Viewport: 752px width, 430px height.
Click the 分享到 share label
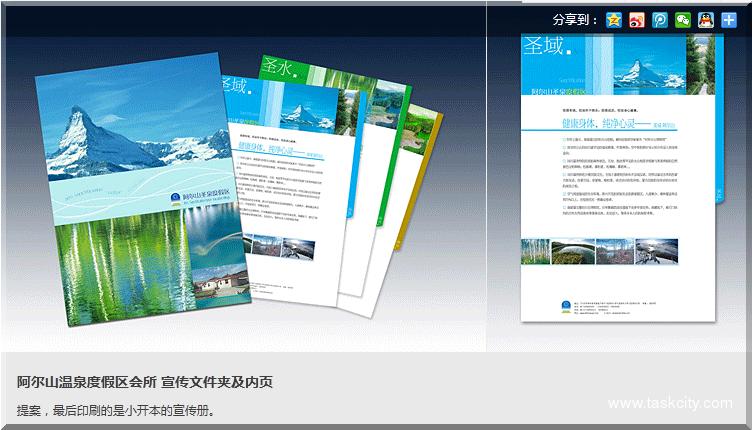(574, 20)
